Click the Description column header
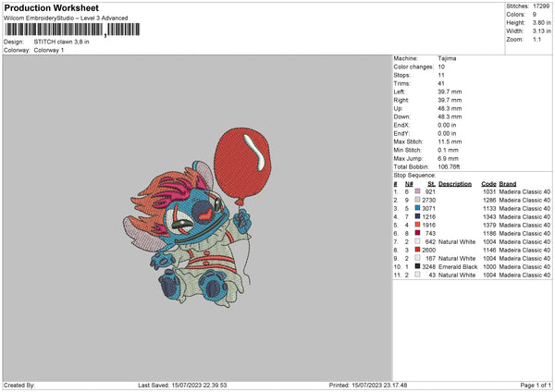The image size is (555, 392). [455, 184]
